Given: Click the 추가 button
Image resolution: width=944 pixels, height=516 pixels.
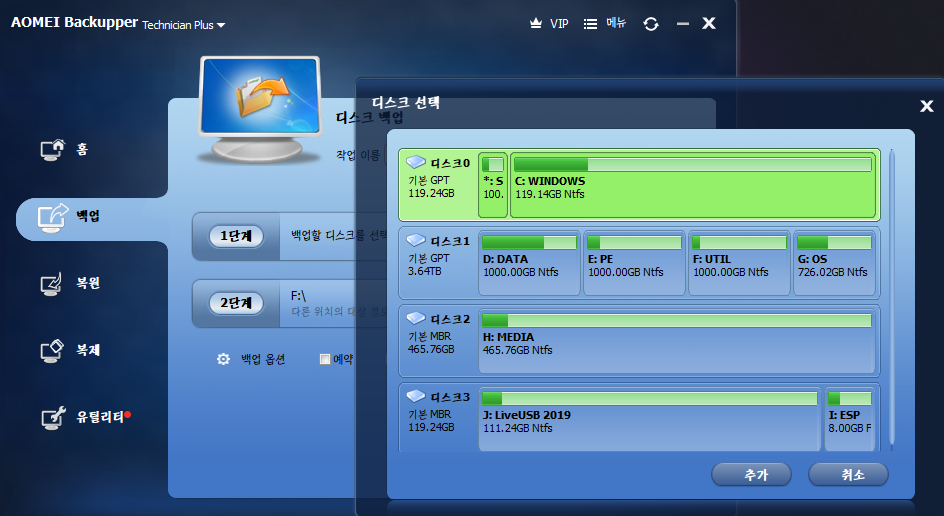Looking at the screenshot, I should (751, 474).
